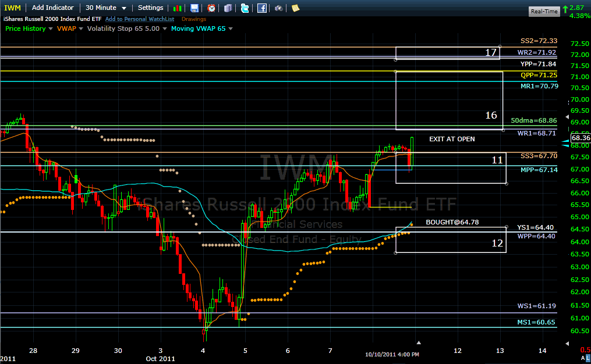Open the Add Indicator menu
Screen dimensions: 591x364
(53, 8)
